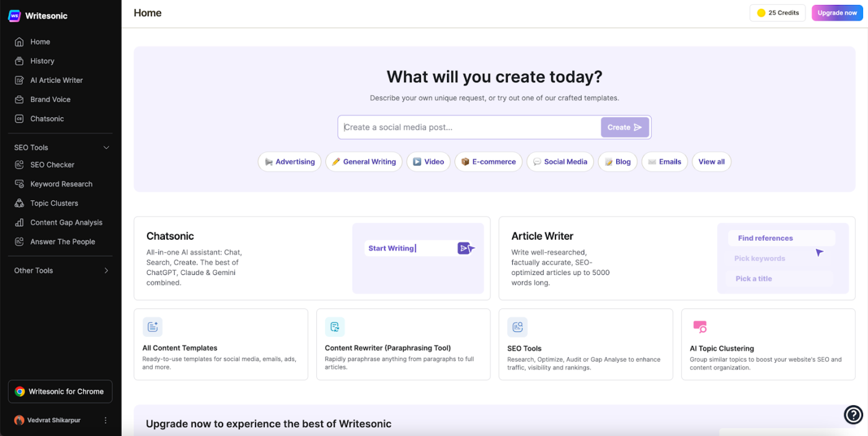Select the Blog template category
Viewport: 868px width, 436px height.
point(618,162)
